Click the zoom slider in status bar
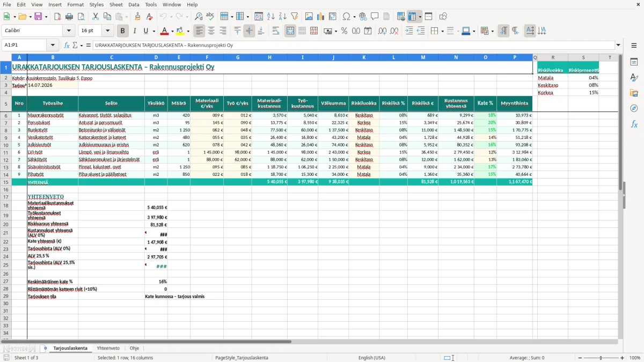The image size is (644, 362). tap(601, 358)
